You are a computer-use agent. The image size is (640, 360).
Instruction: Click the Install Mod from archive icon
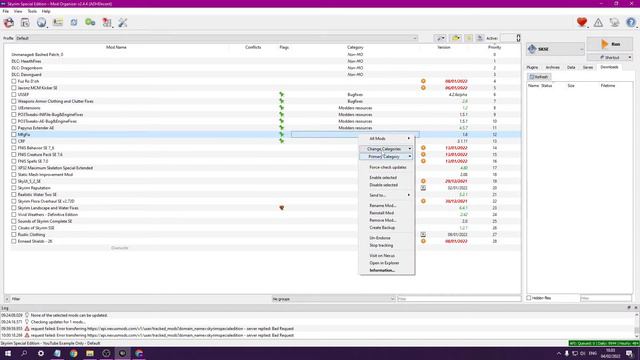(x=25, y=23)
